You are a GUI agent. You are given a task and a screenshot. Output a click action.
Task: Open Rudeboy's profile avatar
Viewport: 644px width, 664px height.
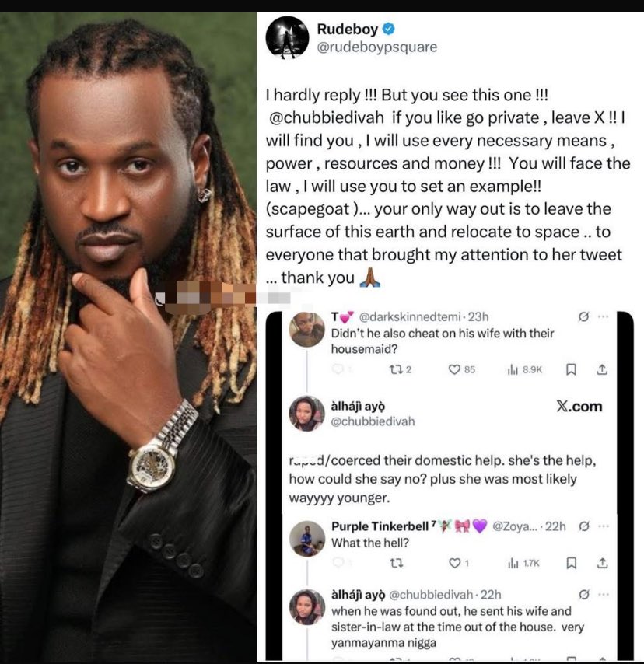click(x=287, y=37)
